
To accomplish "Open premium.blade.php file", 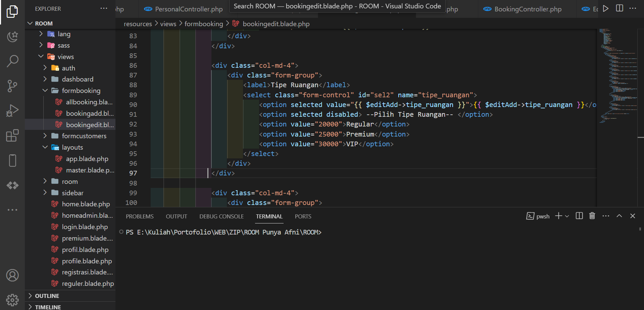I will pos(70,238).
